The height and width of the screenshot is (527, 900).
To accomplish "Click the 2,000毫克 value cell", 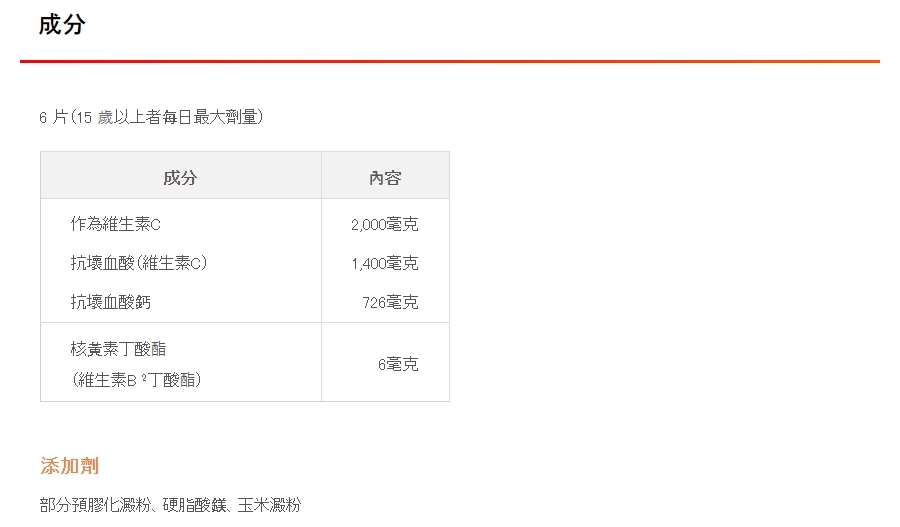I will [385, 224].
